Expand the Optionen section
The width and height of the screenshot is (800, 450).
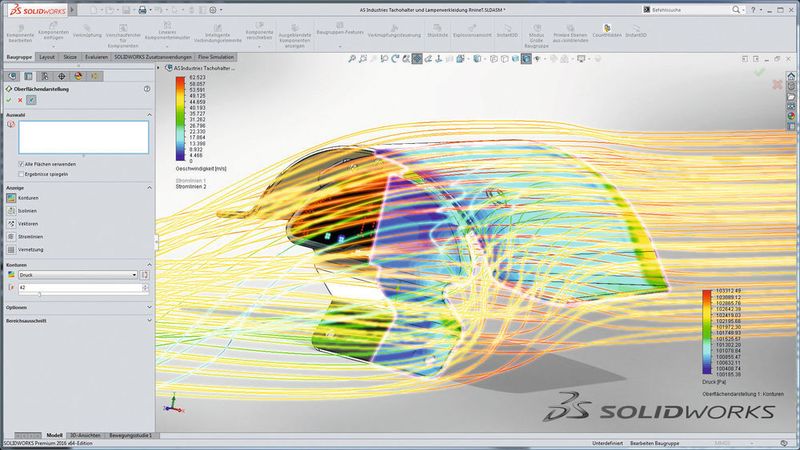(x=149, y=307)
